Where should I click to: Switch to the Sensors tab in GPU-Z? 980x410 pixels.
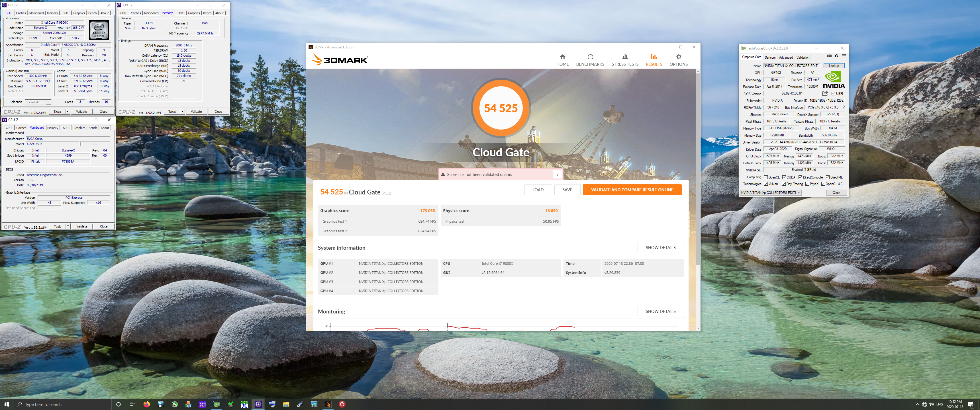[770, 58]
